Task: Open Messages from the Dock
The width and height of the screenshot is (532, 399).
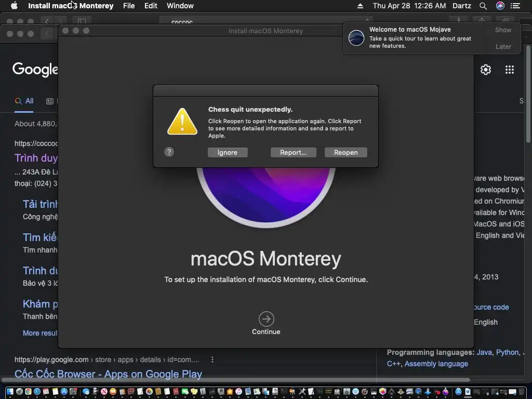Action: [86, 392]
